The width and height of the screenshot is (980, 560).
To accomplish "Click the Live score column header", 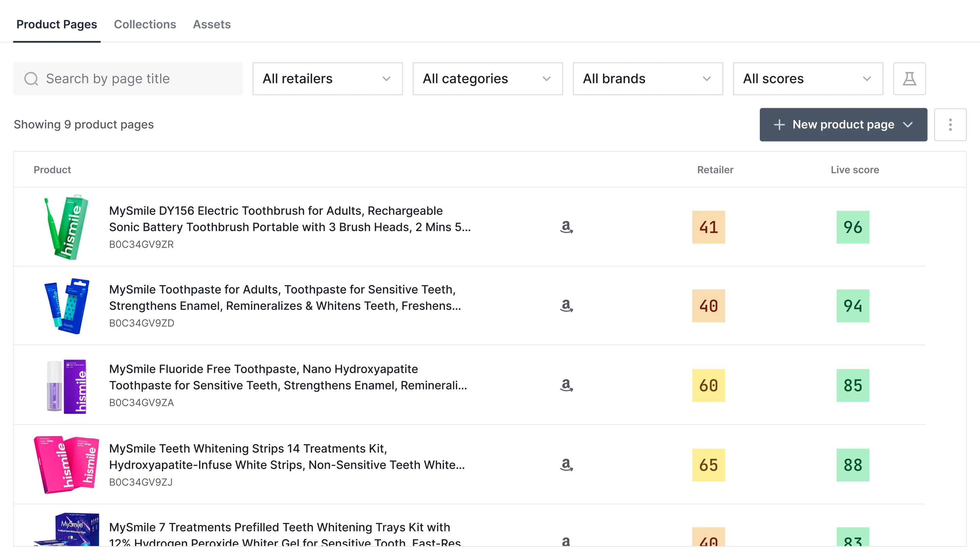I will pos(855,170).
